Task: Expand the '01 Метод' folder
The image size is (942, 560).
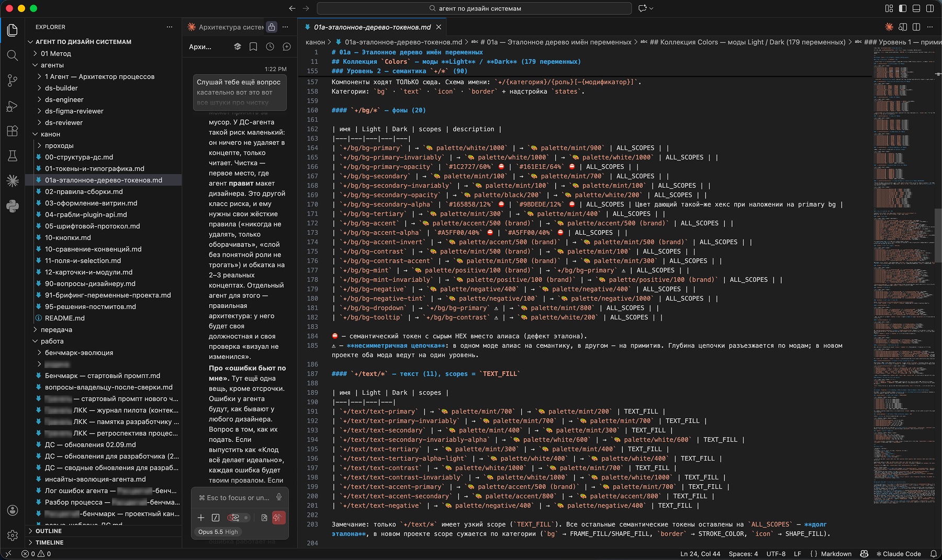Action: pos(55,53)
